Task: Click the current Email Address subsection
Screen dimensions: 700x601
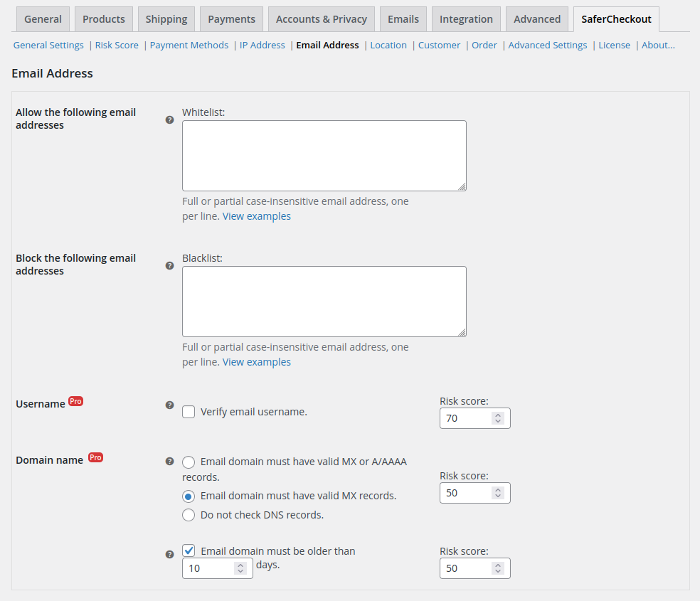Action: tap(327, 45)
